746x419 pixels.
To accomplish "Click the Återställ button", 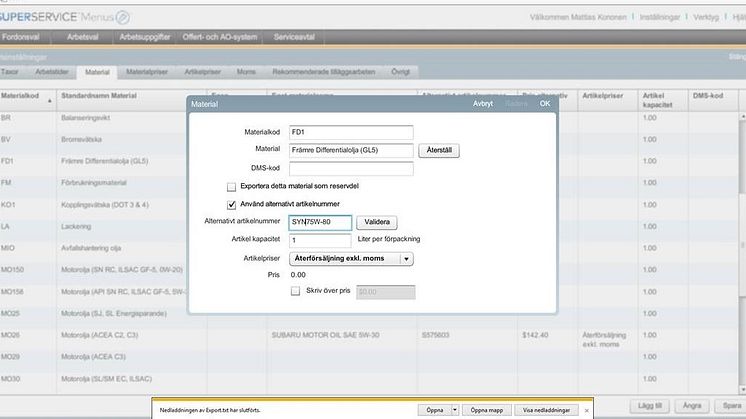I will click(439, 150).
